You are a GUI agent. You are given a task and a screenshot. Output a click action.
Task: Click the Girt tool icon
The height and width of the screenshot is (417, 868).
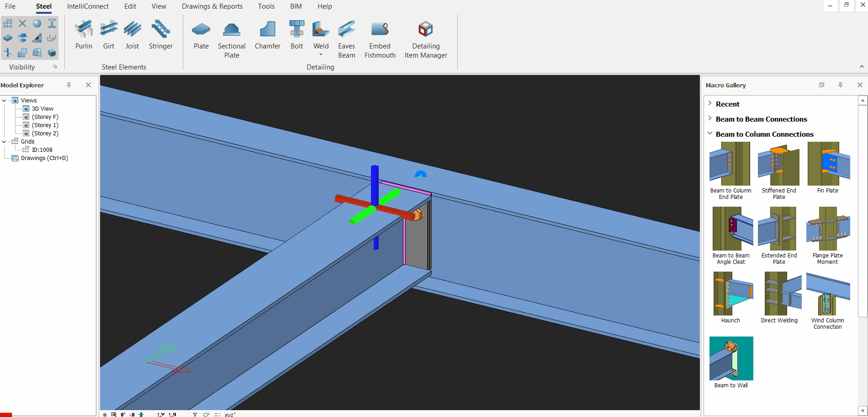pyautogui.click(x=108, y=34)
